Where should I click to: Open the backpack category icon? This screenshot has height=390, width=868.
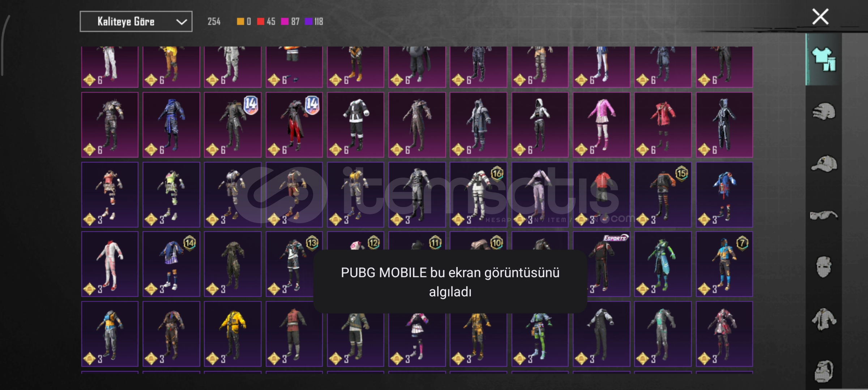point(824,371)
